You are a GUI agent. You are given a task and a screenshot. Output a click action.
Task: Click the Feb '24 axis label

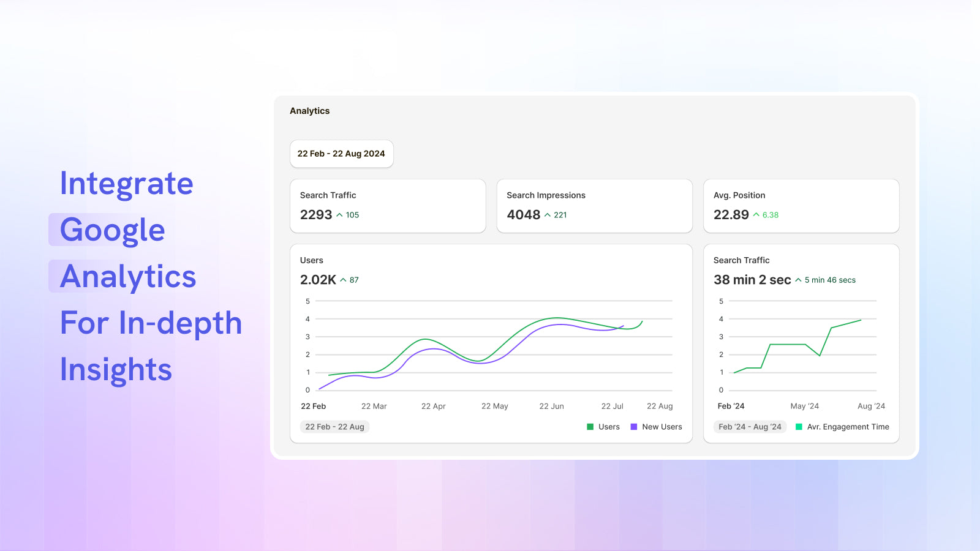coord(731,406)
